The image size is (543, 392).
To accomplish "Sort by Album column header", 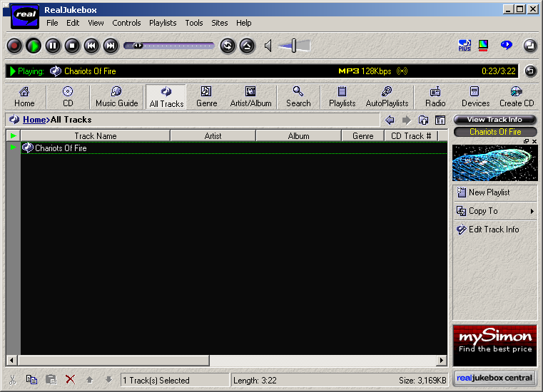I will coord(298,136).
